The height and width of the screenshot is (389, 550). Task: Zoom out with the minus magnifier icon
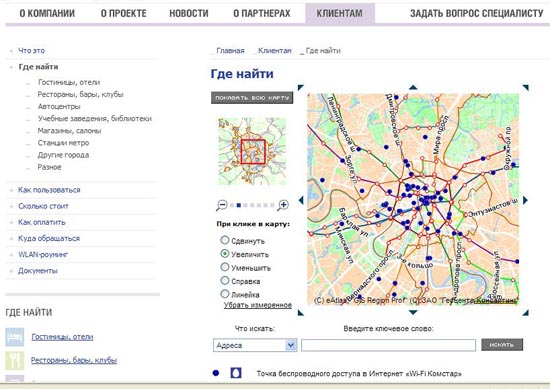[222, 205]
